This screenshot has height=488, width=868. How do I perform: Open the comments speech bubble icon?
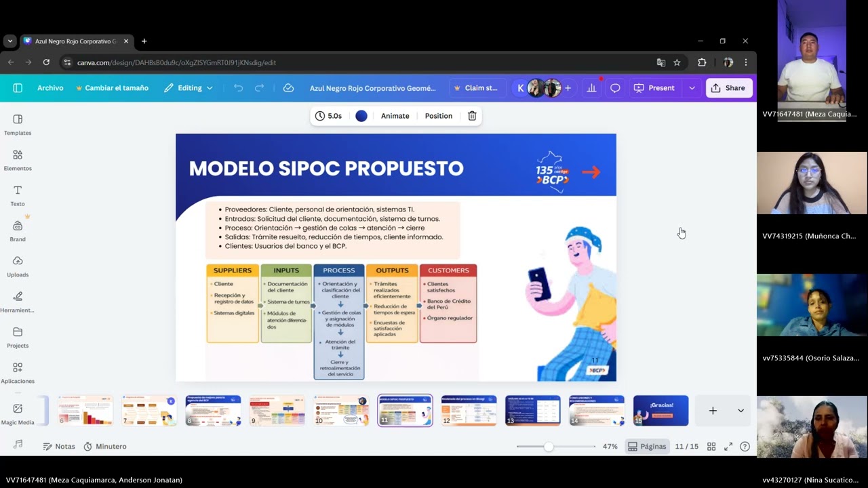point(615,88)
